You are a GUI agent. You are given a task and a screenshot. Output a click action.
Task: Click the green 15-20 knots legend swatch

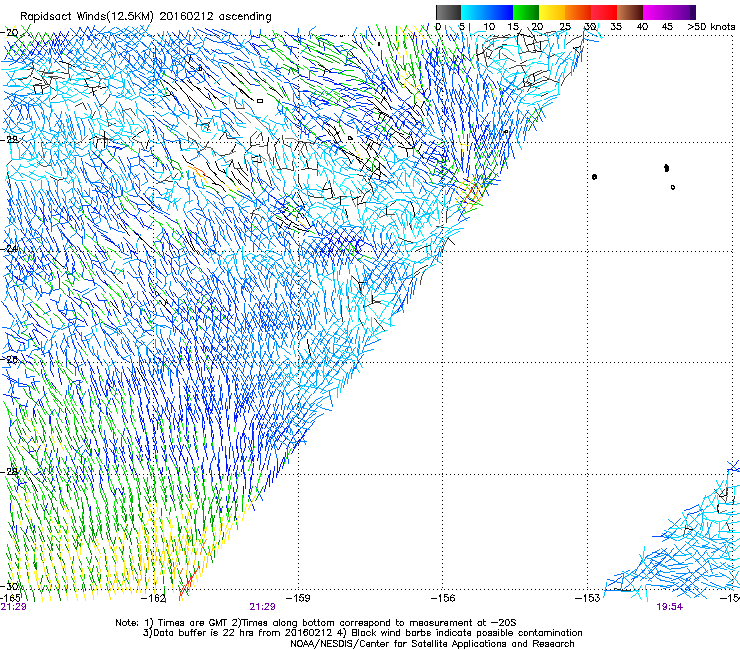(x=526, y=12)
